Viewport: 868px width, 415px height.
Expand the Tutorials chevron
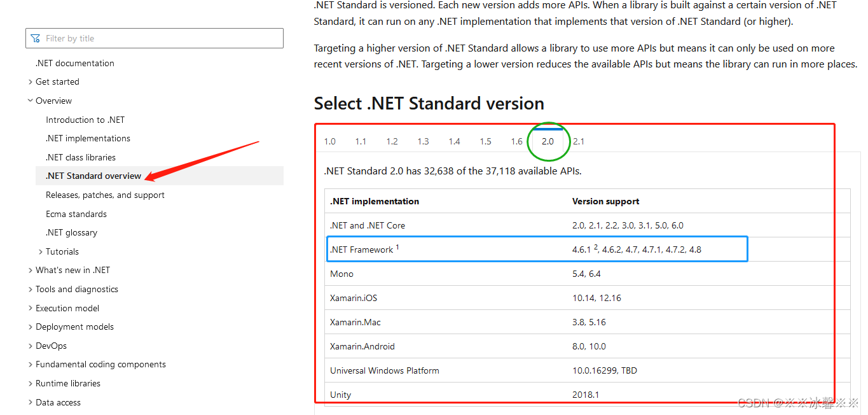[41, 251]
